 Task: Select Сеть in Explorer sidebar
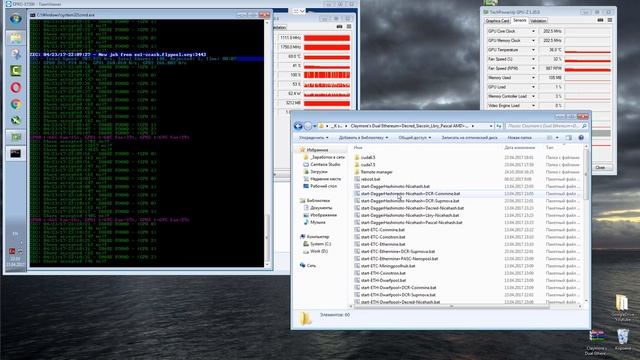308,265
